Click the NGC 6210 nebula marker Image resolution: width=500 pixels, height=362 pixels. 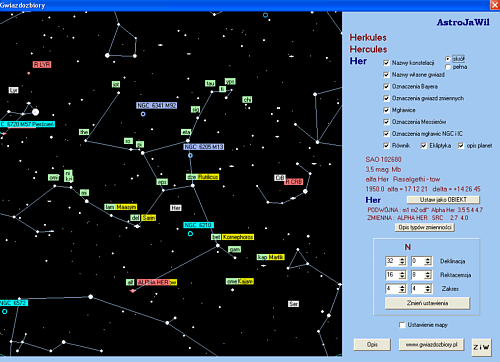tap(190, 234)
